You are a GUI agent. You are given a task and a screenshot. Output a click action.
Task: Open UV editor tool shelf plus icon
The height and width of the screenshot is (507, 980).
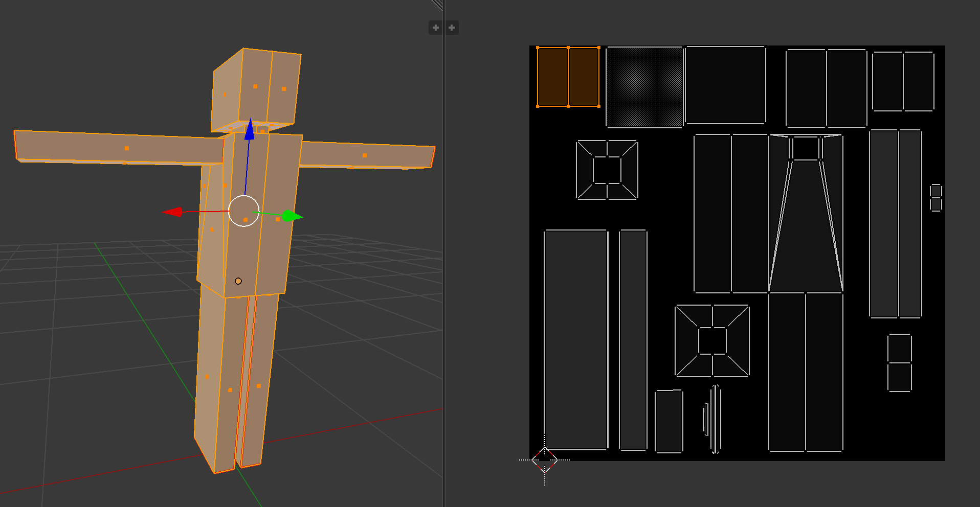tap(452, 28)
